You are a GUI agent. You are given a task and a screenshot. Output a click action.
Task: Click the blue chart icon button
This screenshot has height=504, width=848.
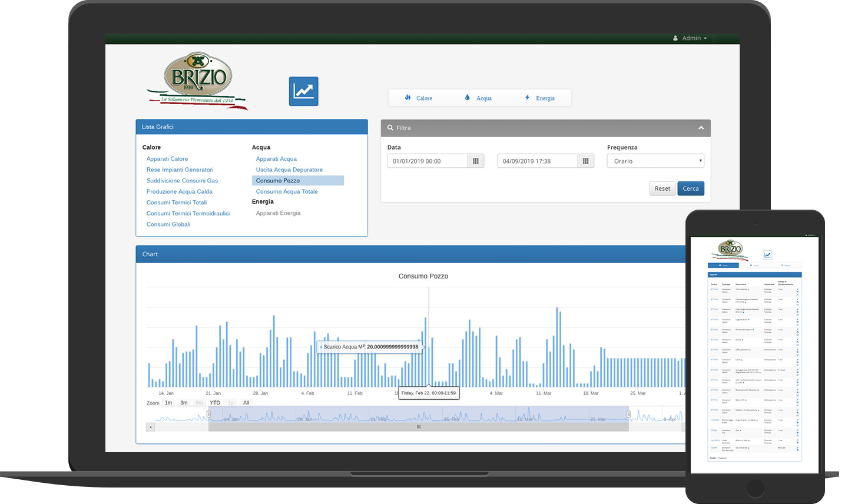[303, 91]
